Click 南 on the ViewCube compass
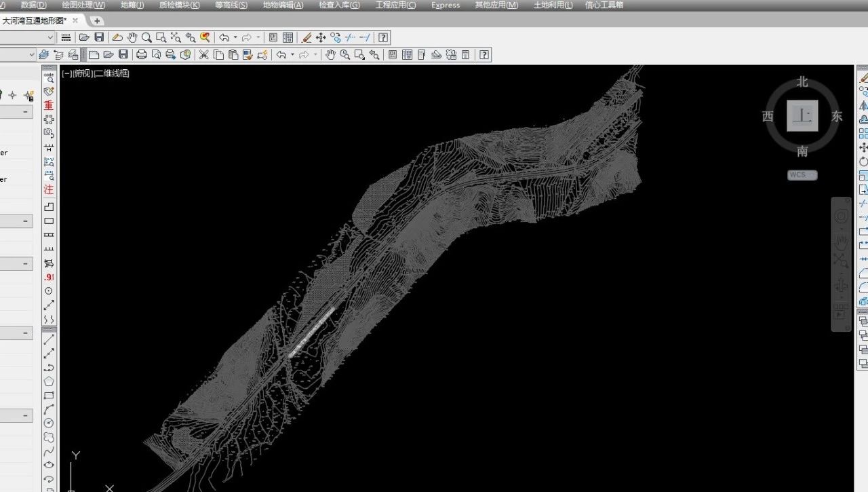868x492 pixels. coord(802,151)
